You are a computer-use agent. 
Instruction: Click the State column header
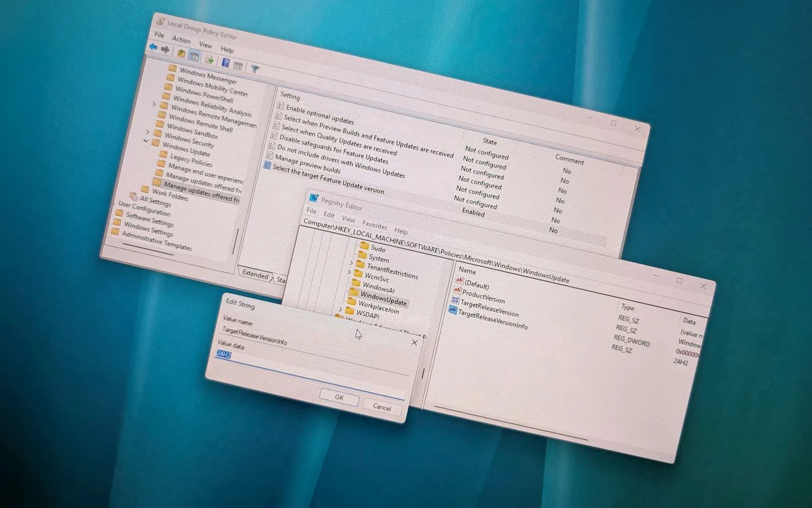490,141
